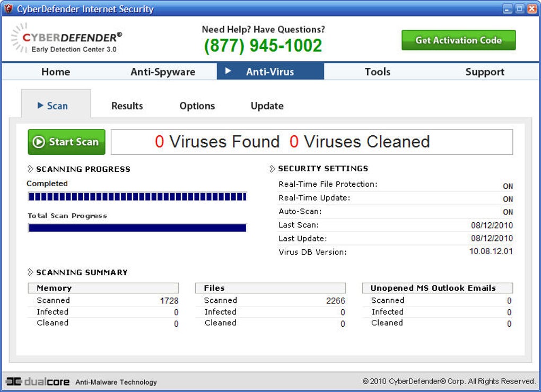Toggle Real-Time Update ON status

pyautogui.click(x=508, y=199)
